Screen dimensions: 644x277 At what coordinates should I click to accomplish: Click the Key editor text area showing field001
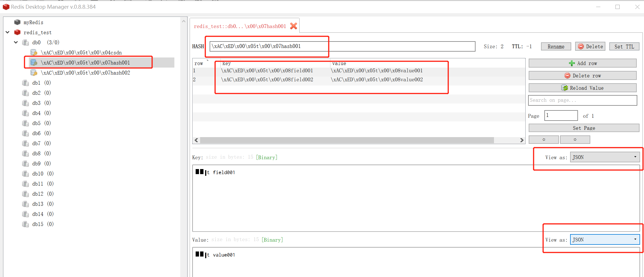click(x=416, y=198)
